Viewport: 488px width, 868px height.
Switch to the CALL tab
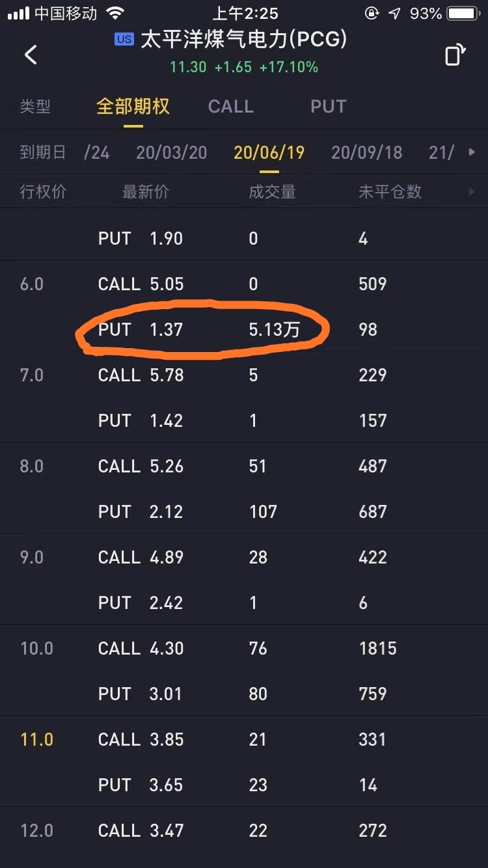point(230,107)
